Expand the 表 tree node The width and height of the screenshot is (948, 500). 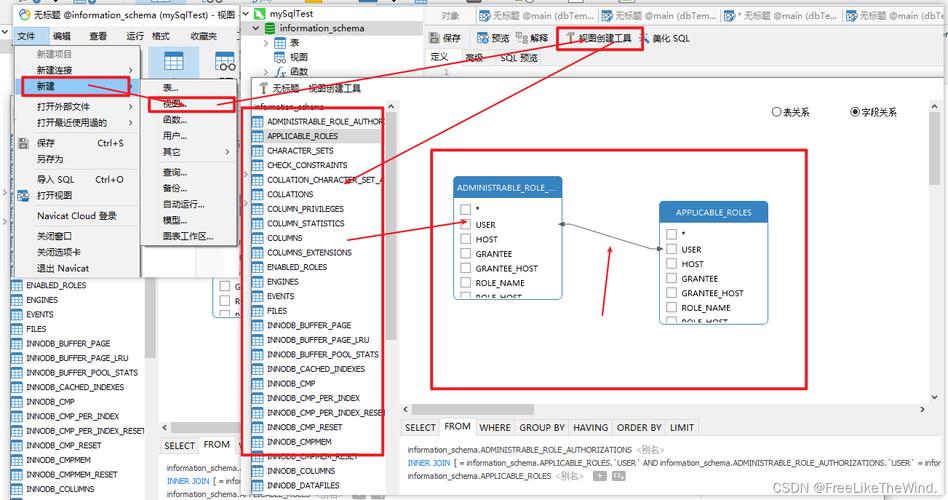(x=267, y=44)
